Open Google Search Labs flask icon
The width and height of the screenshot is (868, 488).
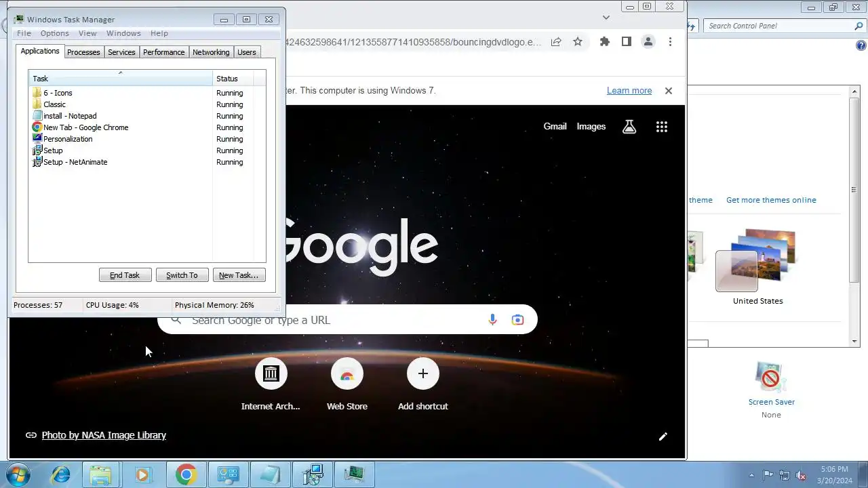pyautogui.click(x=629, y=127)
